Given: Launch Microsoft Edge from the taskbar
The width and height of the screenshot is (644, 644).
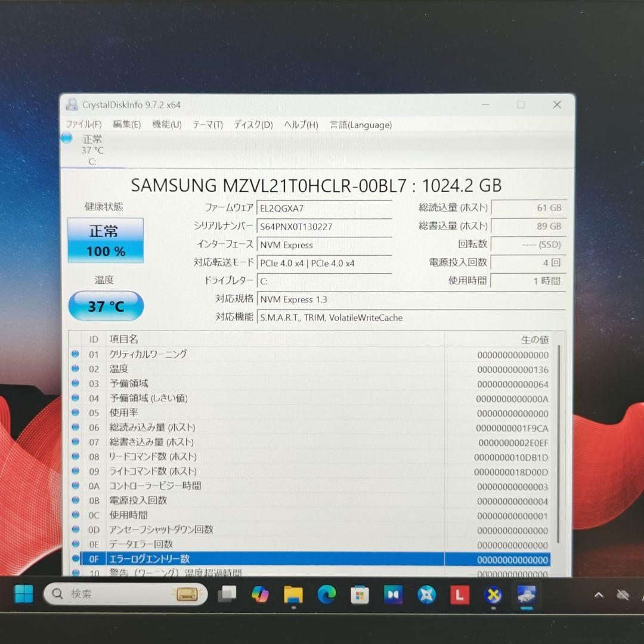Looking at the screenshot, I should [x=327, y=594].
